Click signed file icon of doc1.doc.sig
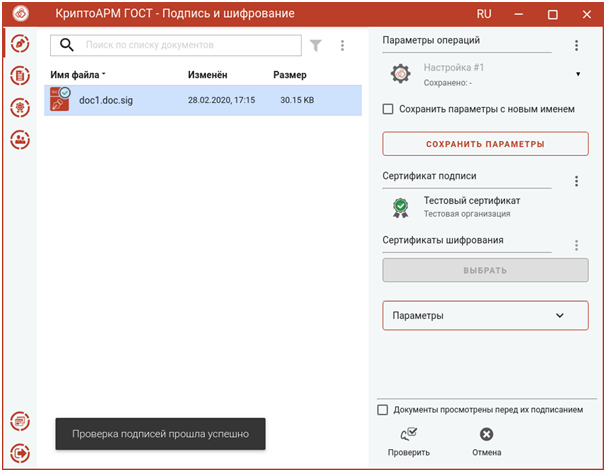This screenshot has height=472, width=606. [x=60, y=99]
